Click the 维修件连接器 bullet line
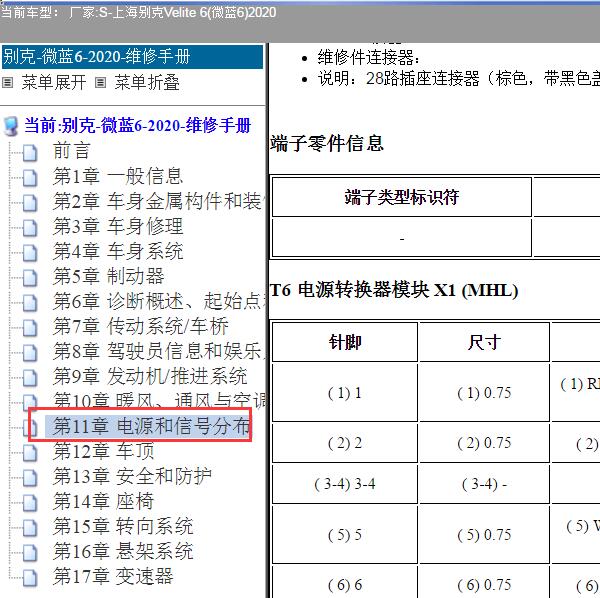 (x=368, y=58)
